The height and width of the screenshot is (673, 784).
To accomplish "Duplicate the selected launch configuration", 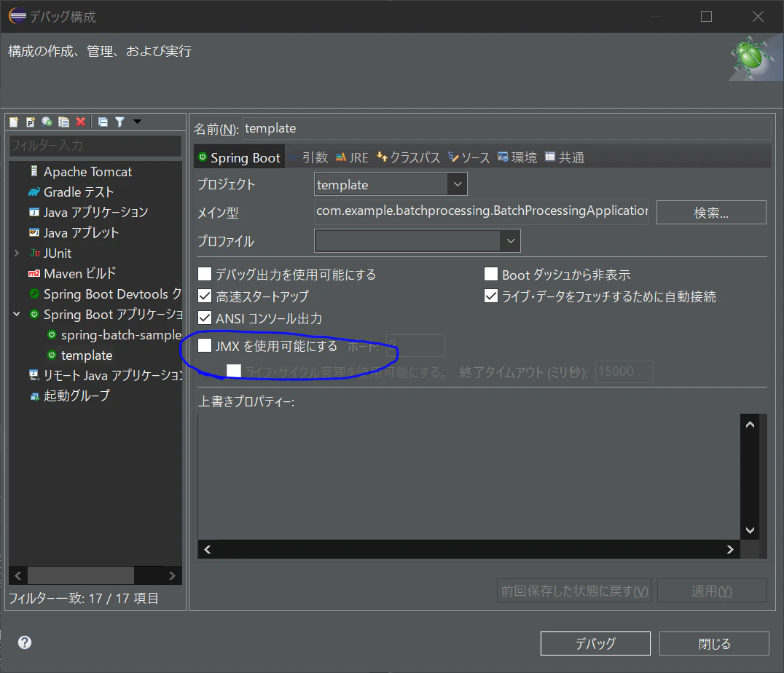I will (63, 122).
